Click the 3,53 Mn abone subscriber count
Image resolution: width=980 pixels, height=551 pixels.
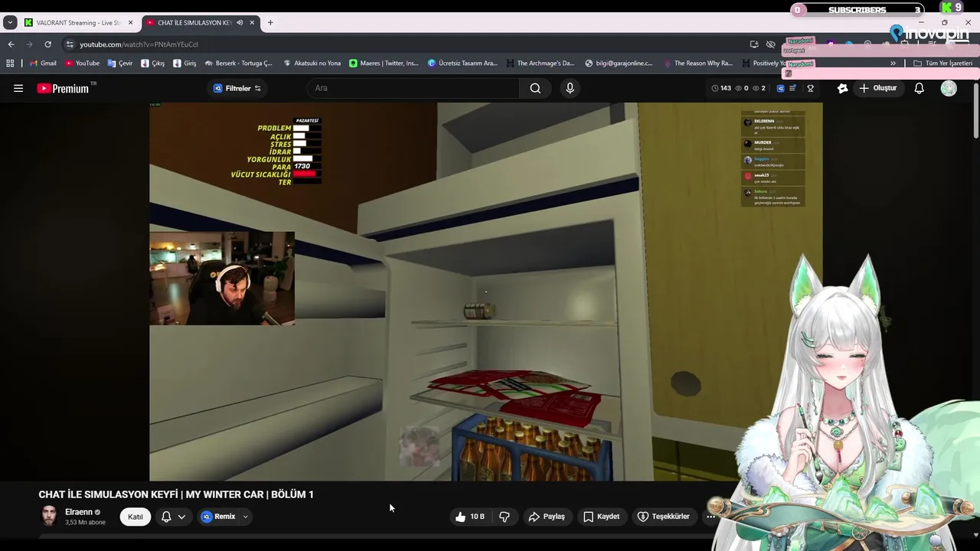pos(85,523)
